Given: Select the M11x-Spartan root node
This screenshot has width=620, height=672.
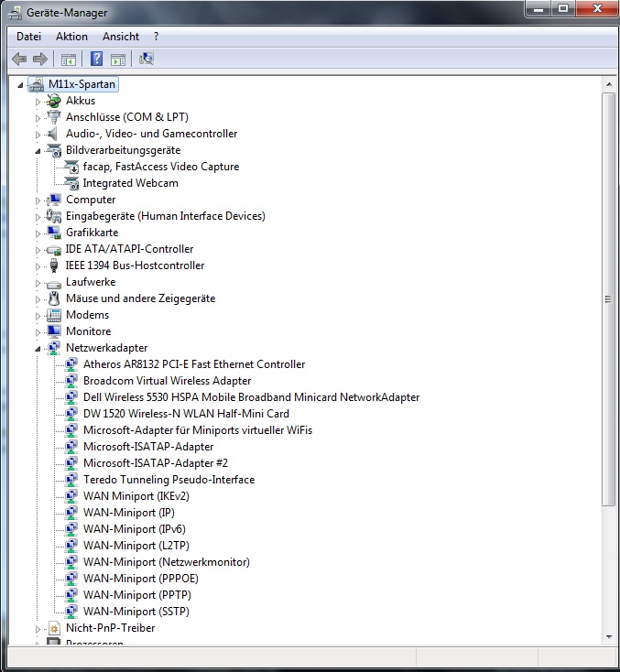Looking at the screenshot, I should [x=82, y=84].
